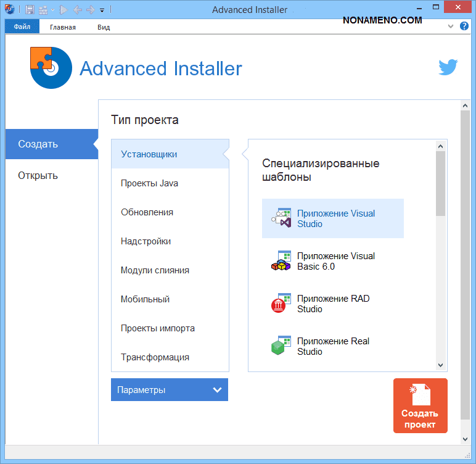
Task: Choose the Модули слияния project type
Action: (155, 270)
